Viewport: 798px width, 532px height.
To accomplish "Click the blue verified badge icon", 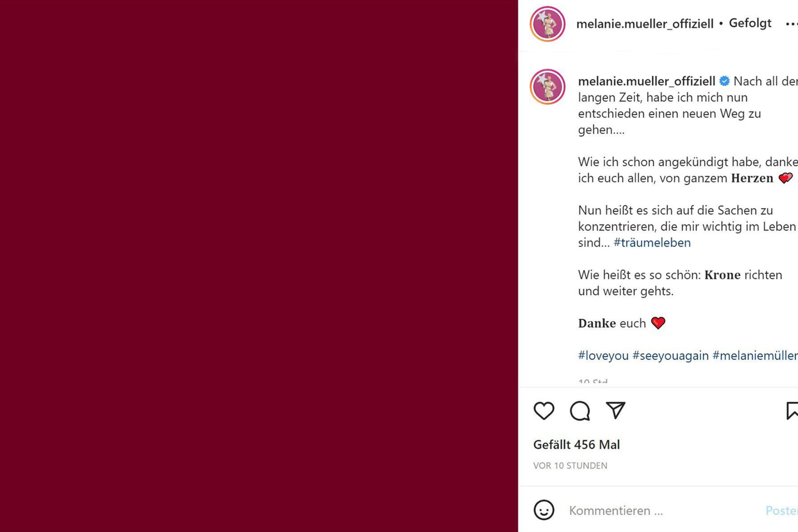I will (724, 81).
